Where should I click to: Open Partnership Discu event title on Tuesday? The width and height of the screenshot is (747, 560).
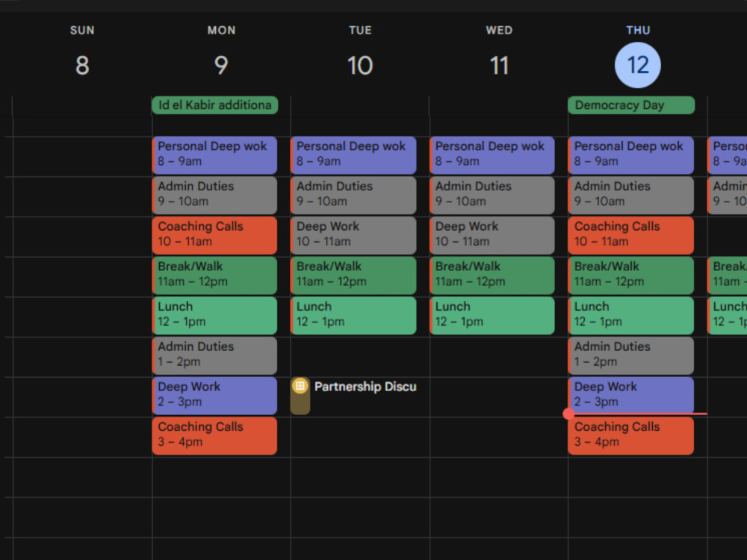coord(365,387)
